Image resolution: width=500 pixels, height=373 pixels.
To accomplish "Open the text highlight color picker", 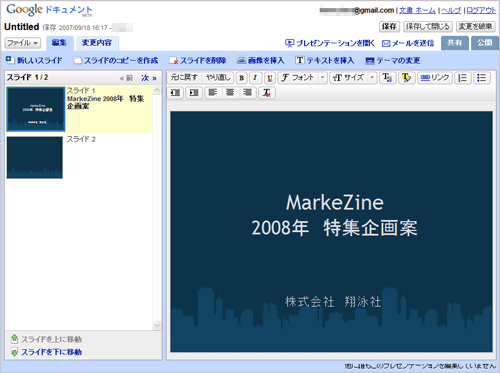I will (406, 78).
